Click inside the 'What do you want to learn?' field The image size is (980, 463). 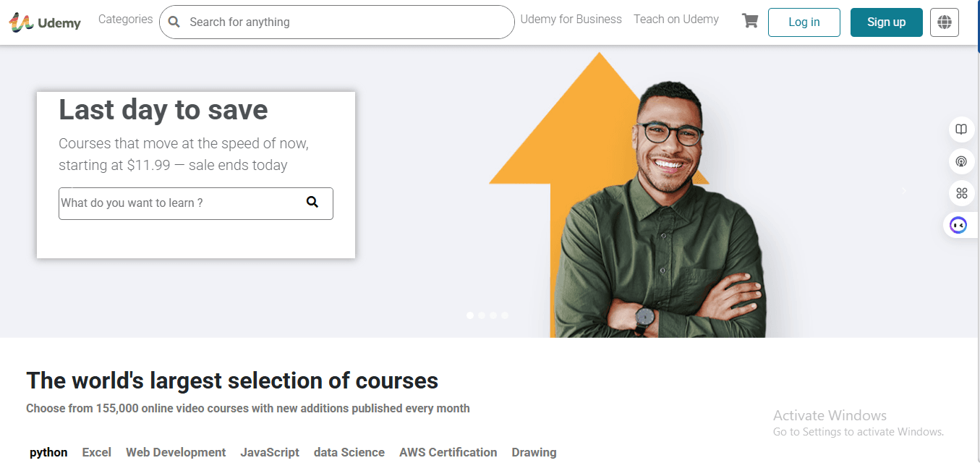click(x=166, y=203)
